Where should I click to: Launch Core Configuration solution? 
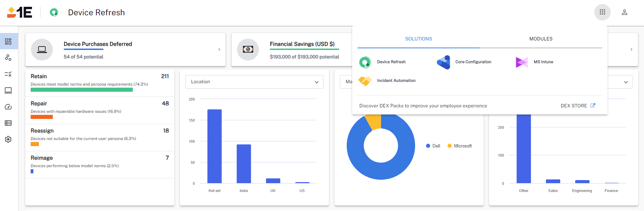(464, 62)
